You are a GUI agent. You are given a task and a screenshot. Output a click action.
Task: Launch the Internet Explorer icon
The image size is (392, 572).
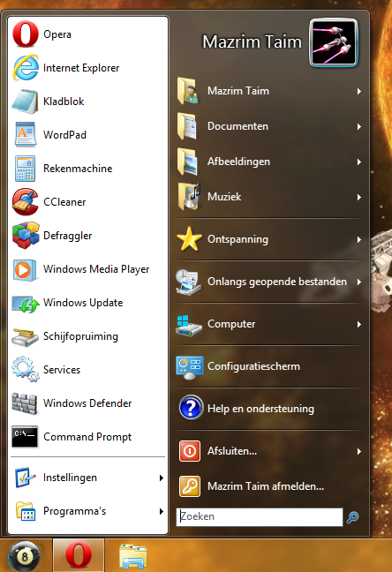pyautogui.click(x=26, y=67)
